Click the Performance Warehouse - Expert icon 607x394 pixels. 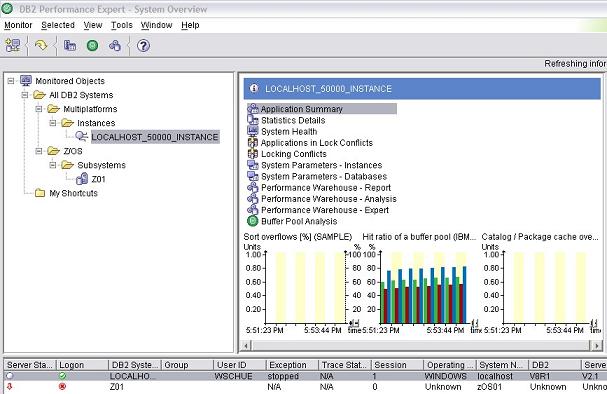[253, 210]
